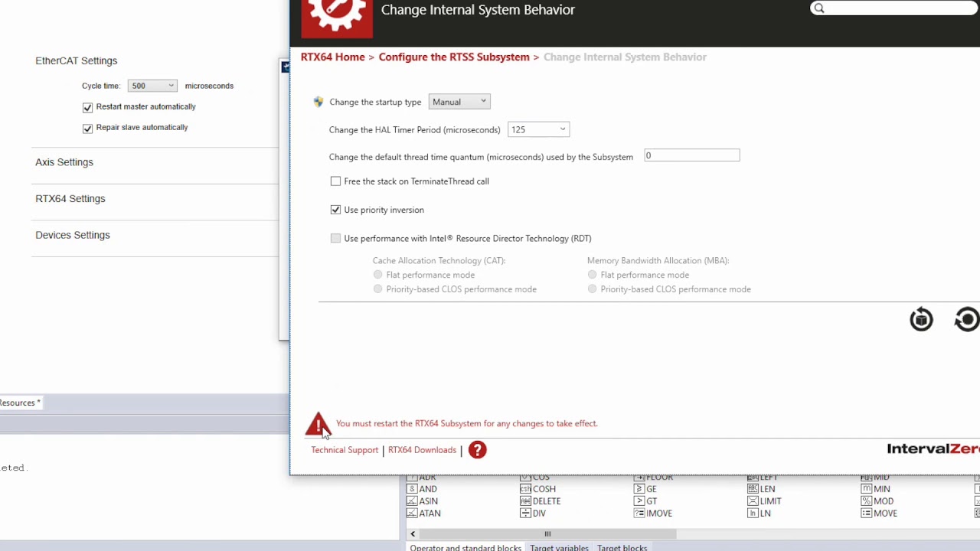
Task: Switch to the Target blocks tab
Action: 622,547
